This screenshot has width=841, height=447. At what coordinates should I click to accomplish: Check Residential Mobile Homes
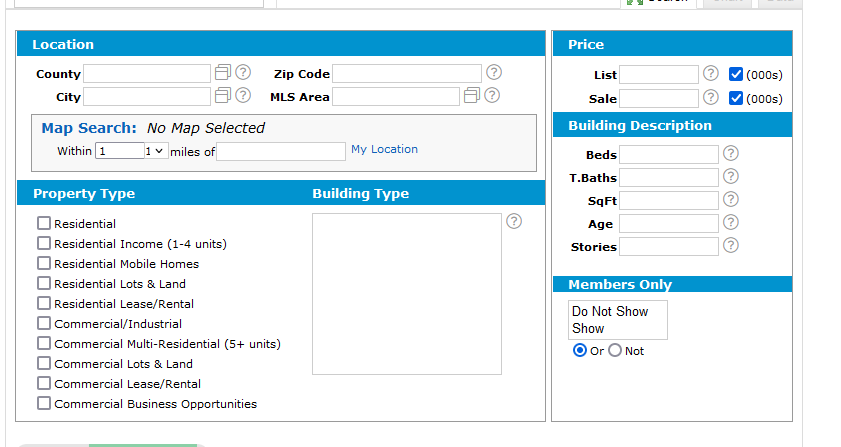point(44,263)
